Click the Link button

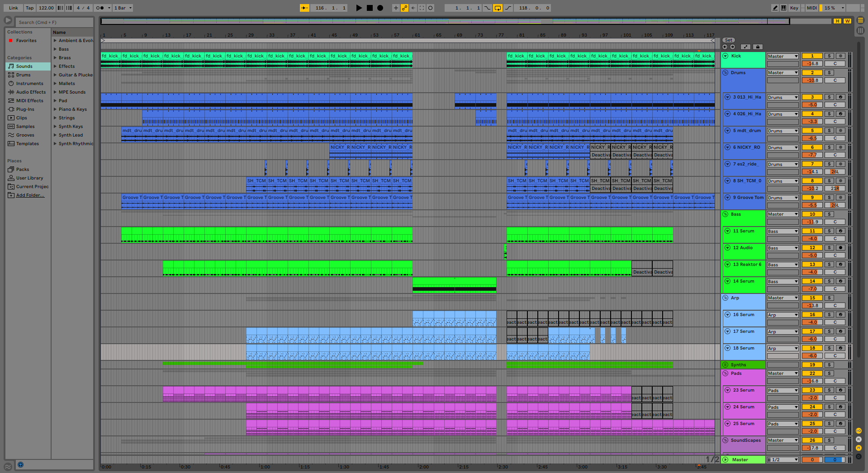click(14, 8)
